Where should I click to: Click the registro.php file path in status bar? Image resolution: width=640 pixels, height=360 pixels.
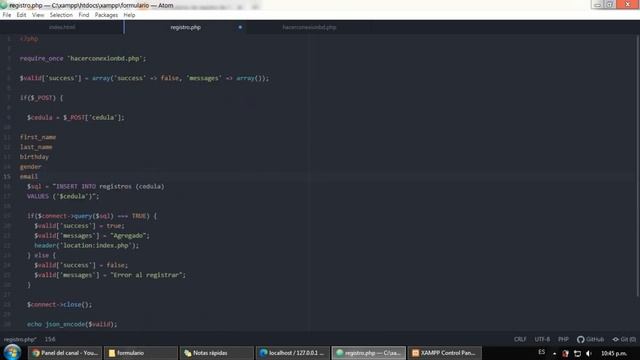click(20, 339)
